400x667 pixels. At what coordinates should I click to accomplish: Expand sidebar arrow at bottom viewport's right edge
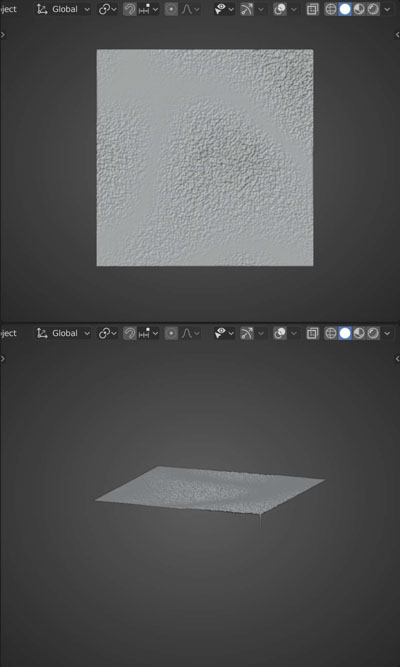point(397,359)
